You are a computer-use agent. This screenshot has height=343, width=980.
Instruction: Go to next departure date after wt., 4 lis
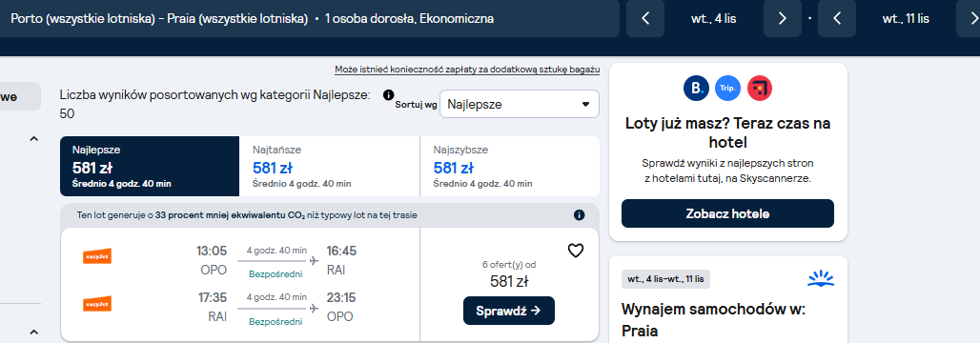click(x=783, y=19)
